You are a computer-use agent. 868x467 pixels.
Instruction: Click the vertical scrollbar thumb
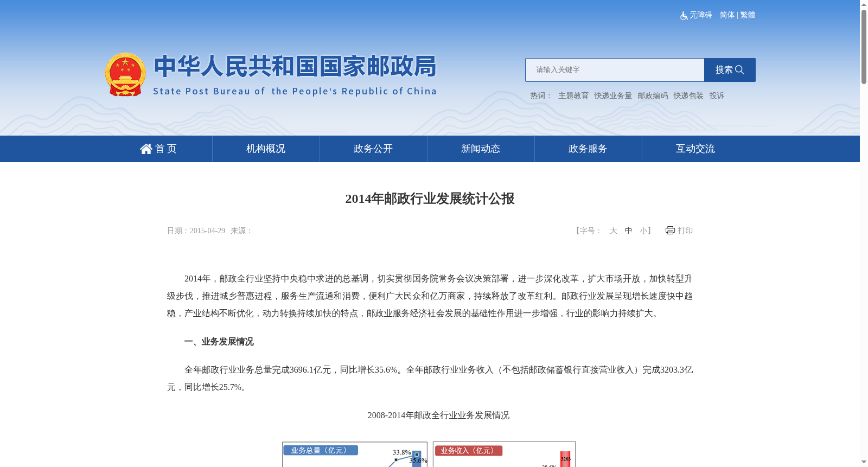(x=864, y=47)
